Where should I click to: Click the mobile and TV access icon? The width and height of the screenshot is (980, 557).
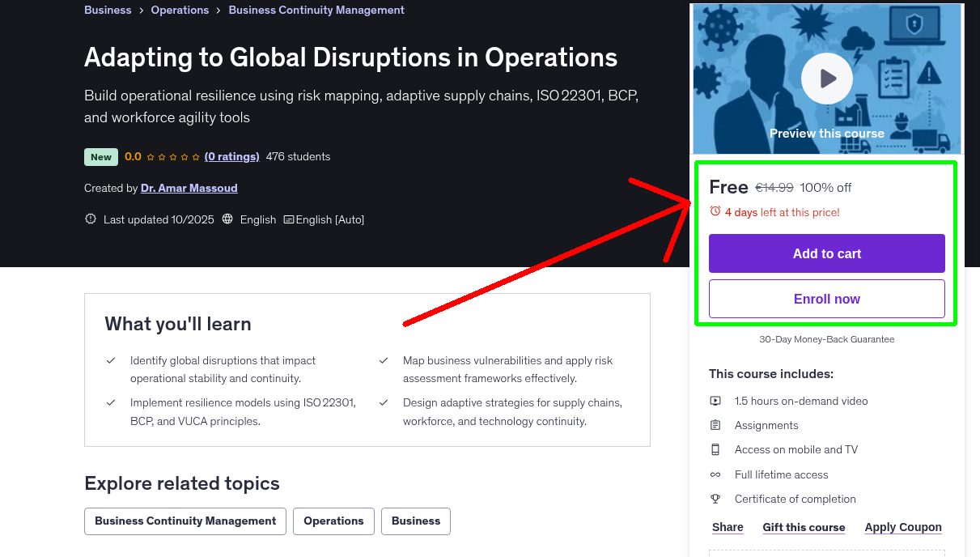tap(715, 449)
